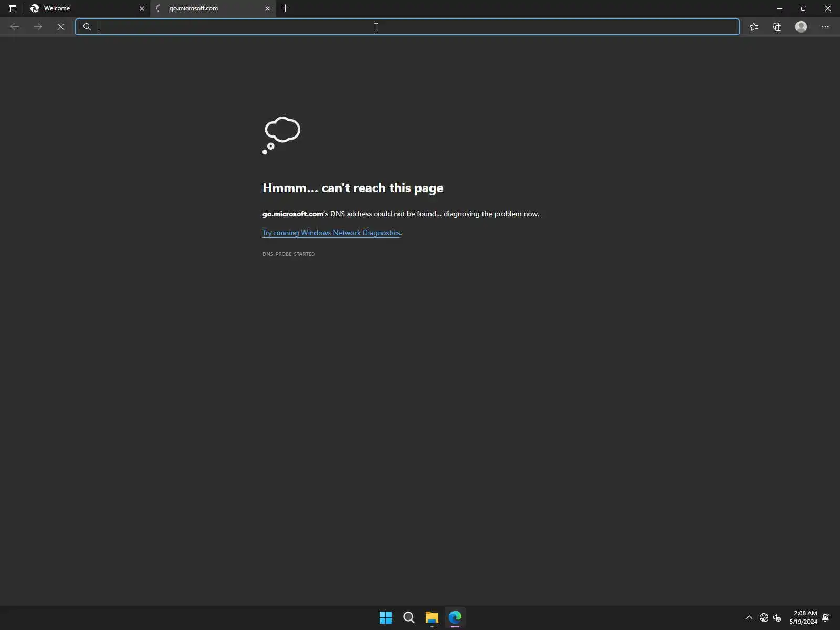Click Microsoft Edge taskbar icon
This screenshot has height=630, width=840.
455,617
